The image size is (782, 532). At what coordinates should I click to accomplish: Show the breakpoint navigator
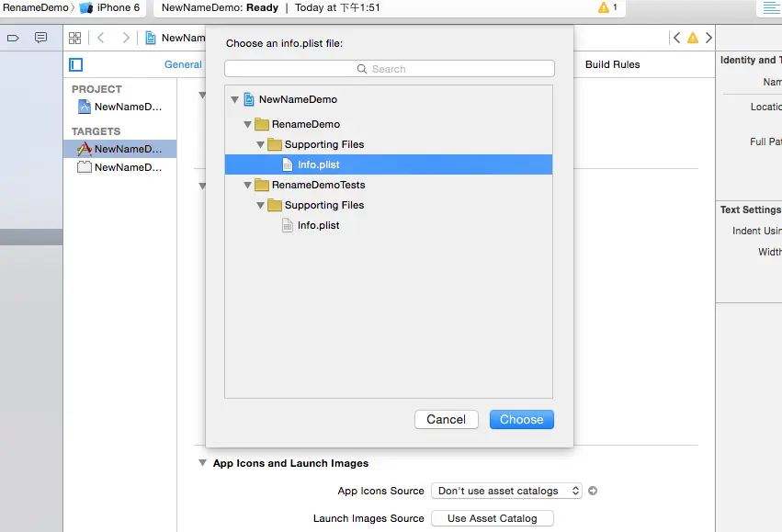click(x=13, y=38)
